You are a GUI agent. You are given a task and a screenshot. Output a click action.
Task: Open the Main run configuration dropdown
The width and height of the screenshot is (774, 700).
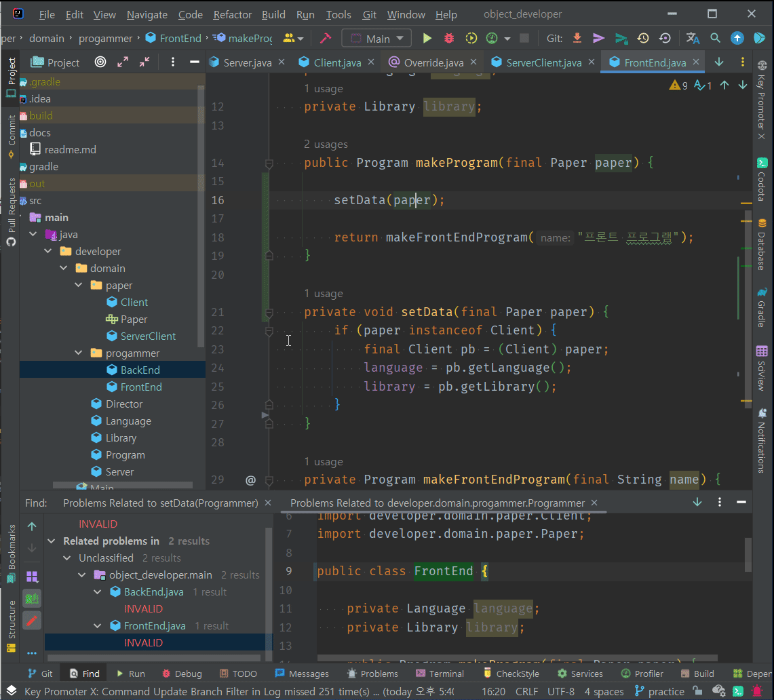coord(376,38)
